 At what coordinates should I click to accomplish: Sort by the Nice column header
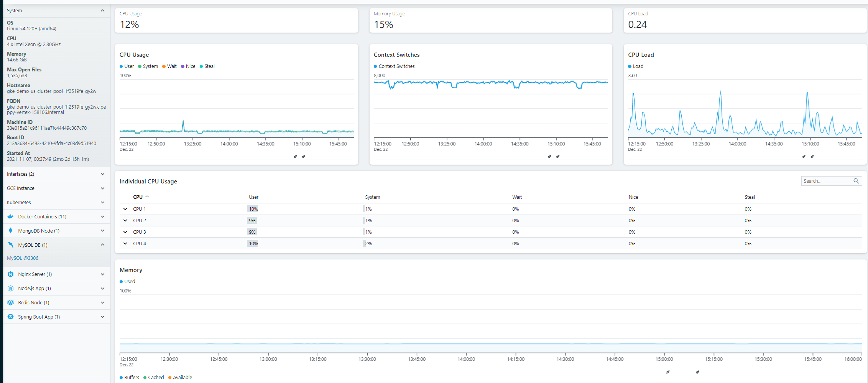633,197
